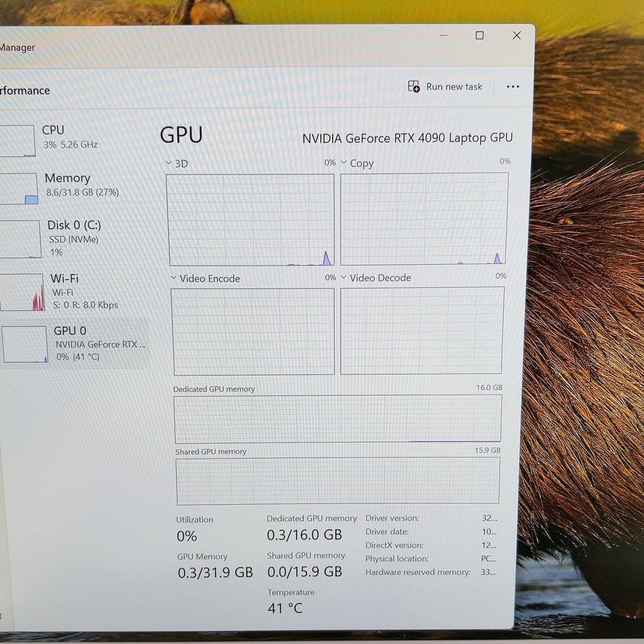This screenshot has width=644, height=644.
Task: Open the three-dots more options menu
Action: 513,87
